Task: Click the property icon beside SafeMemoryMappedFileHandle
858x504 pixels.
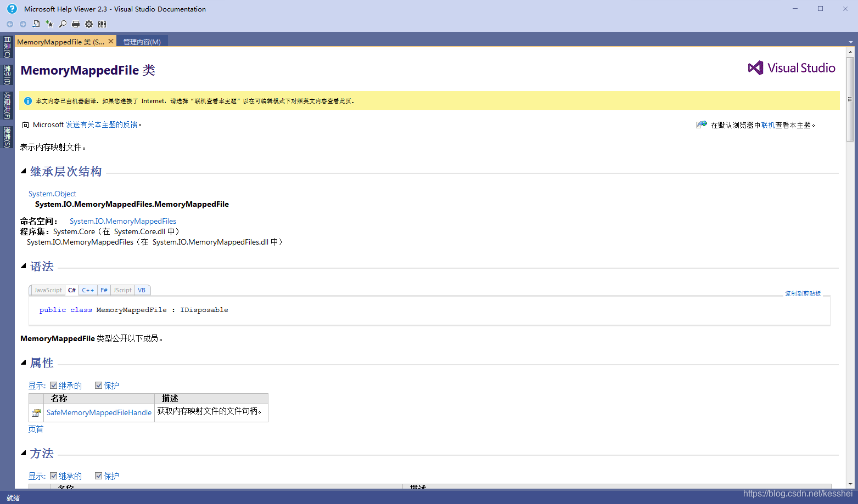Action: 36,413
